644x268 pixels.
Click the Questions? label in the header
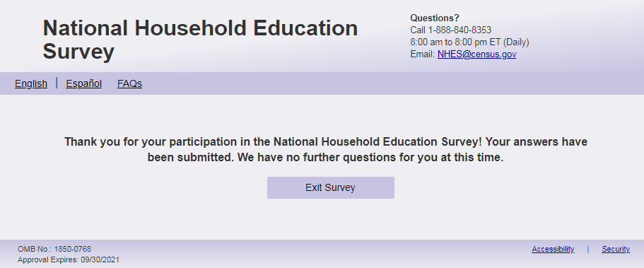pyautogui.click(x=435, y=18)
